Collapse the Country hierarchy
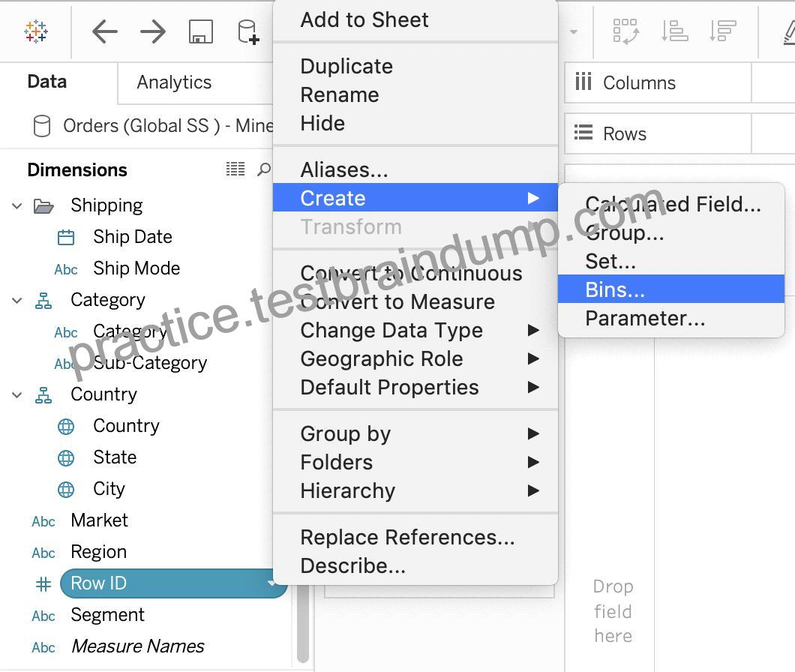Image resolution: width=795 pixels, height=672 pixels. pos(16,394)
